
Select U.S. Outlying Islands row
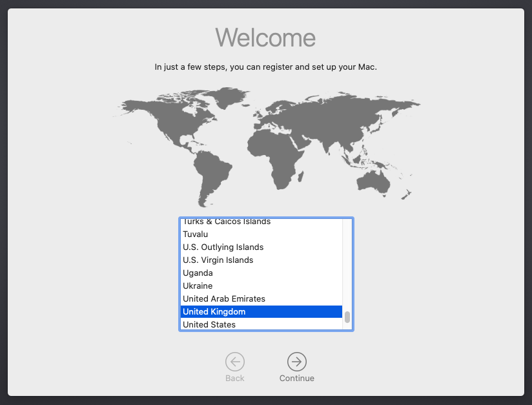(x=261, y=247)
